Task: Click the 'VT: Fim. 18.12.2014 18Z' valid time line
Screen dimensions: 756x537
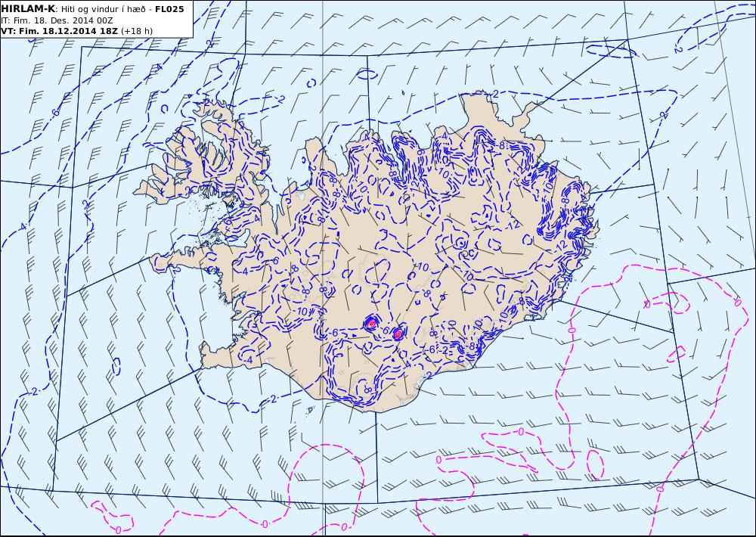Action: (x=76, y=31)
